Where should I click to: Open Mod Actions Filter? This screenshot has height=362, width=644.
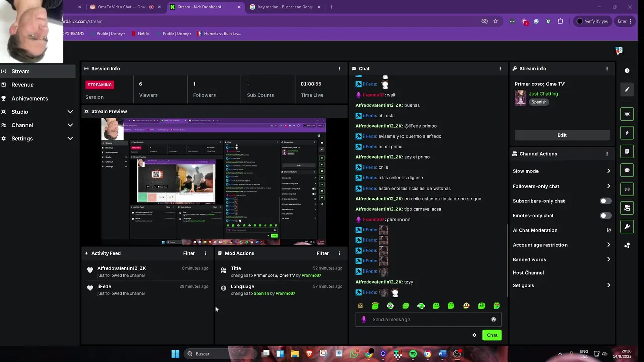pos(323,253)
